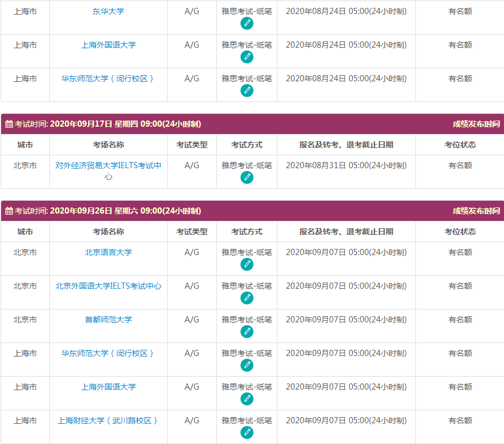This screenshot has height=444, width=504.
Task: Open the 首都师范大学 test center link
Action: [x=108, y=320]
